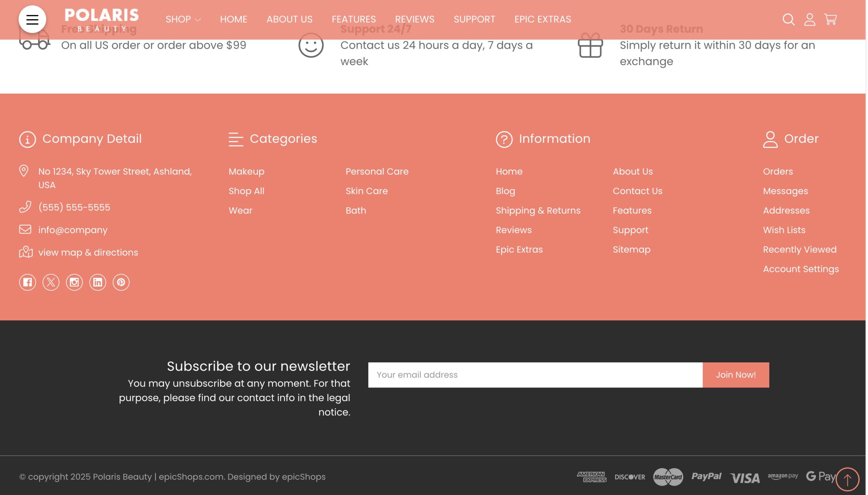868x495 pixels.
Task: Expand the SHOP dropdown menu
Action: click(x=183, y=19)
